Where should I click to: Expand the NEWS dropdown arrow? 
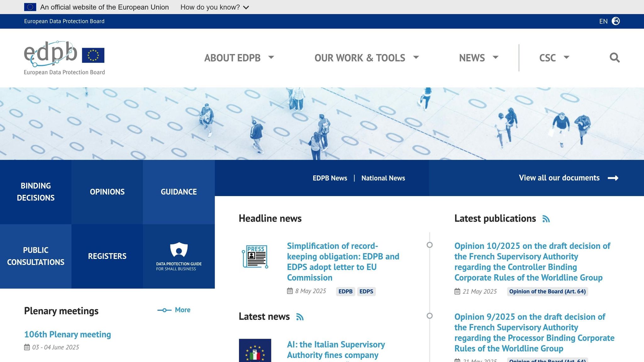496,57
